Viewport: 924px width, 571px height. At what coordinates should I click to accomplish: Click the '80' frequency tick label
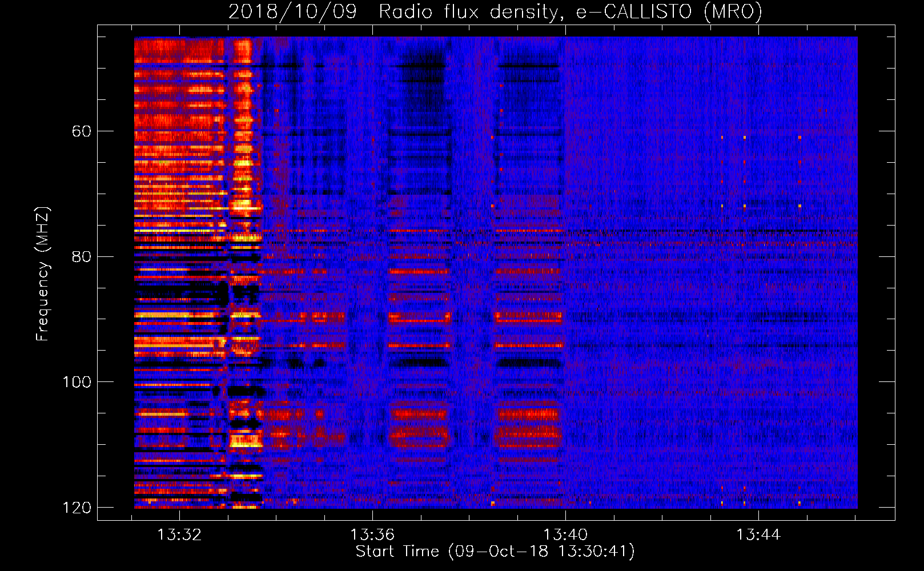[81, 256]
